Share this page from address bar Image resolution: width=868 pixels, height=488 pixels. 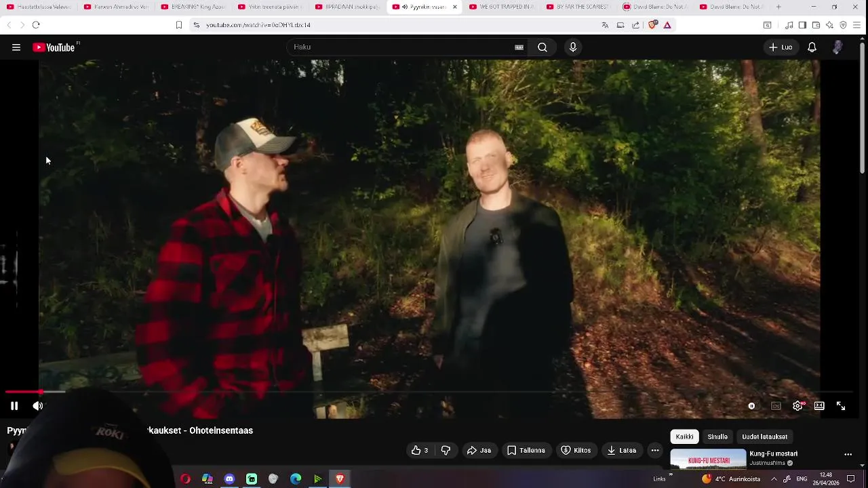(635, 25)
